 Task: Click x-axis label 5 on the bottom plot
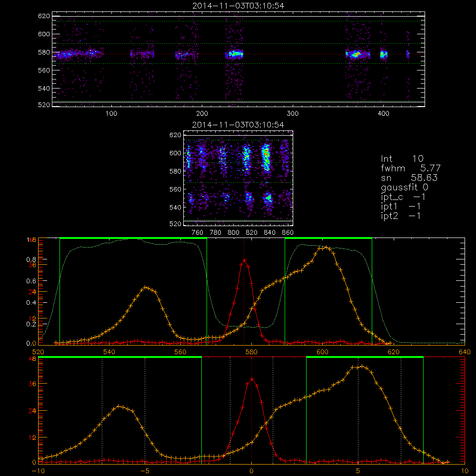click(358, 471)
